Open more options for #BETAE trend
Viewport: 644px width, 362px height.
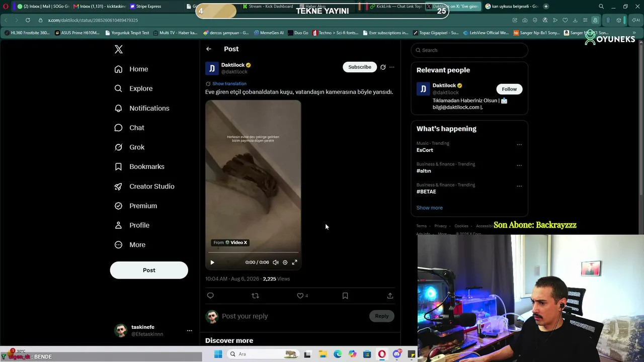pos(519,186)
